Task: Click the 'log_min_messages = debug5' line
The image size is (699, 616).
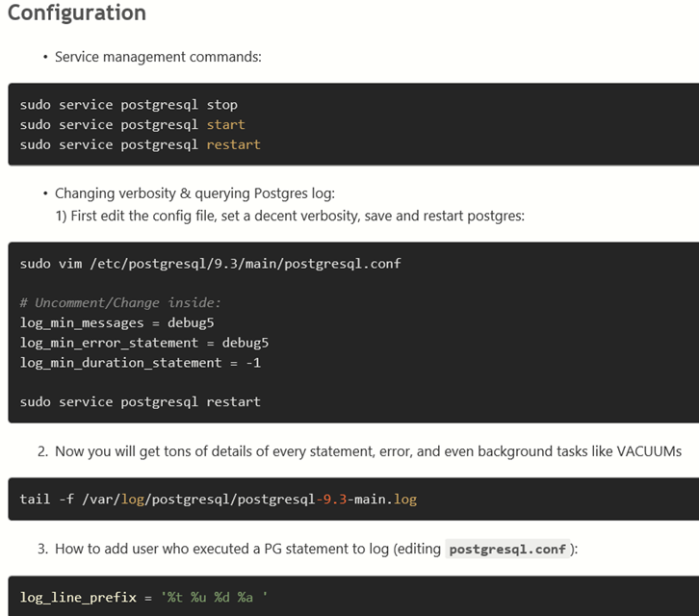Action: [x=110, y=322]
